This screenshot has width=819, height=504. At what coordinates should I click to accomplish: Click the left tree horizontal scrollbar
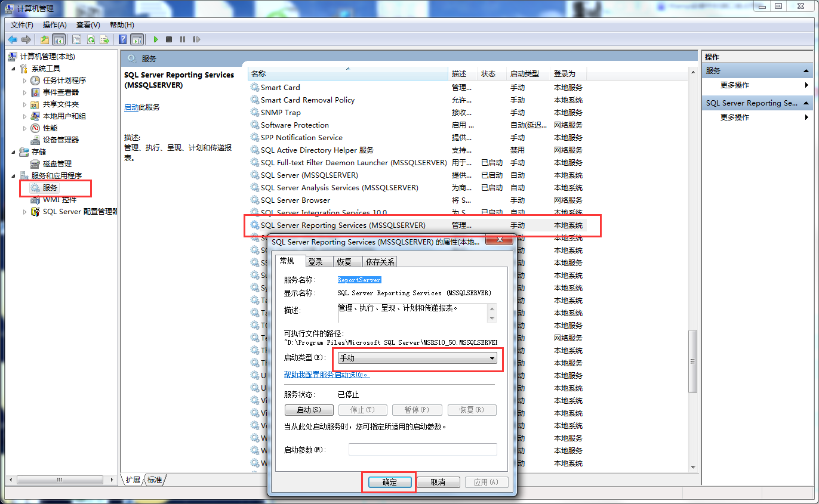(x=60, y=480)
